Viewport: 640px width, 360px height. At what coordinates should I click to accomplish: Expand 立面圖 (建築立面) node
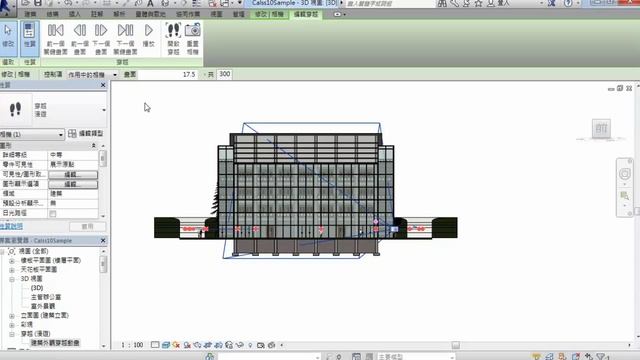pos(12,316)
